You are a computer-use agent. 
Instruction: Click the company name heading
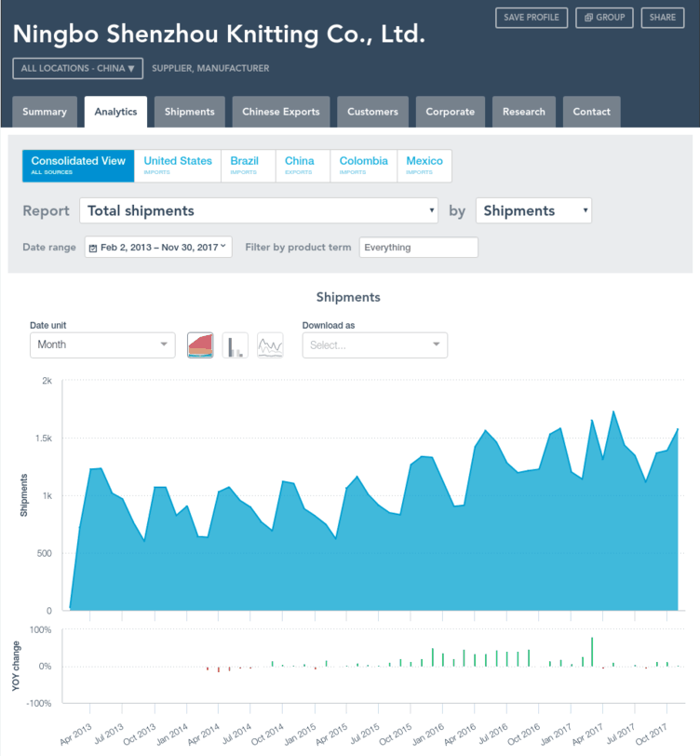coord(219,34)
